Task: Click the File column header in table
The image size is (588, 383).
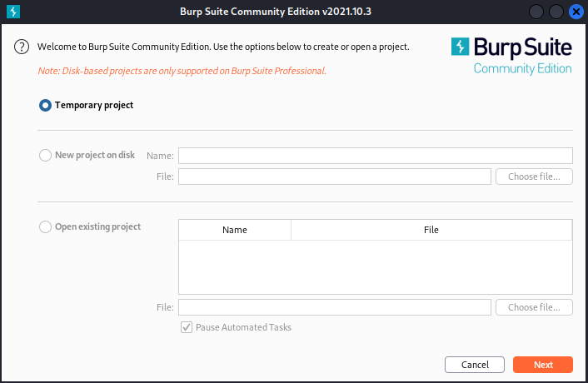Action: coord(431,230)
